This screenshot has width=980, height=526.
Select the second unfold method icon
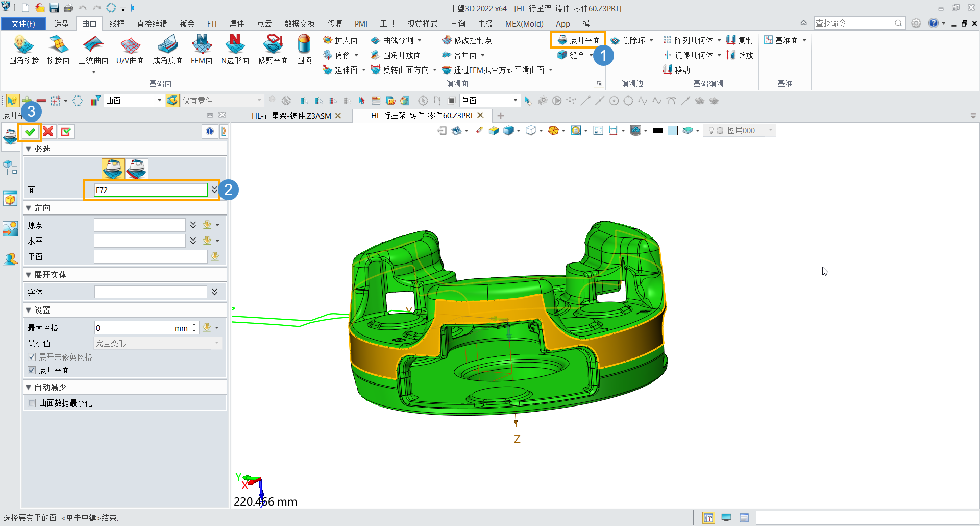point(136,169)
